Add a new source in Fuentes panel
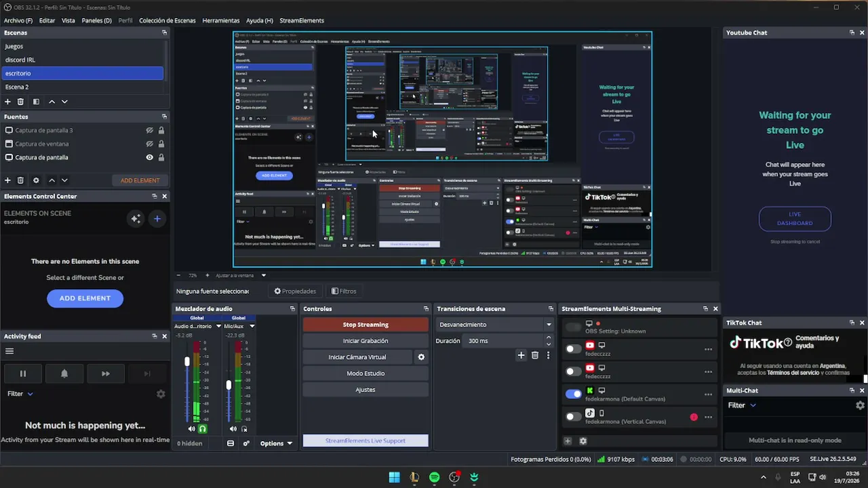 tap(8, 180)
